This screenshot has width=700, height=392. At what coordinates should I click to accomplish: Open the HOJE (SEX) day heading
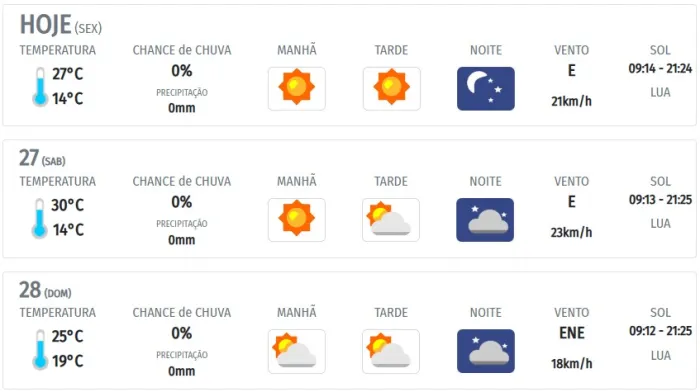point(61,25)
